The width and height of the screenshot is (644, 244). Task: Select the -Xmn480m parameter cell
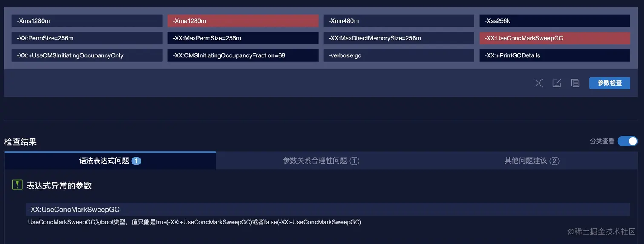pos(399,21)
